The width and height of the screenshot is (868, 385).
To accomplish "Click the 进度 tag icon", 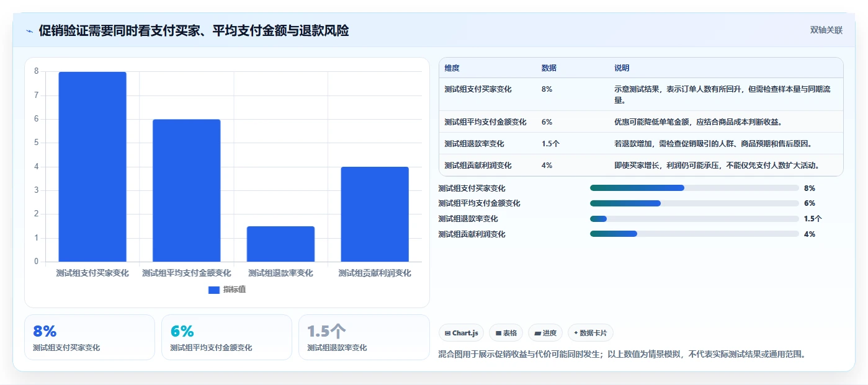I will click(x=537, y=333).
